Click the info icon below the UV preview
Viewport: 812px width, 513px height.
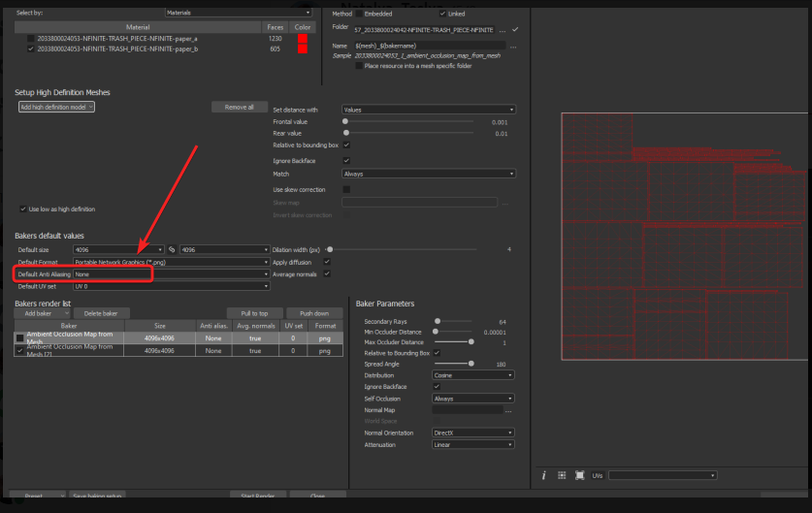click(543, 475)
